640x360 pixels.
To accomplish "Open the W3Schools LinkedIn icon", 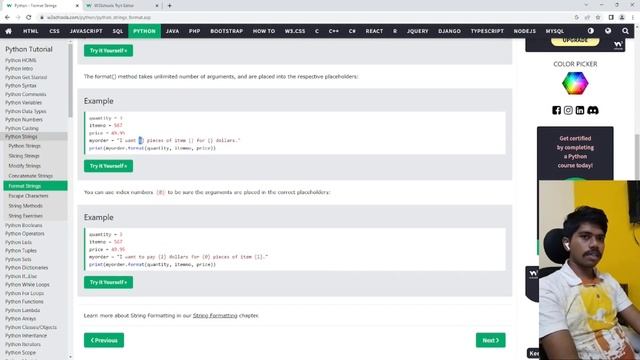I will tap(580, 110).
